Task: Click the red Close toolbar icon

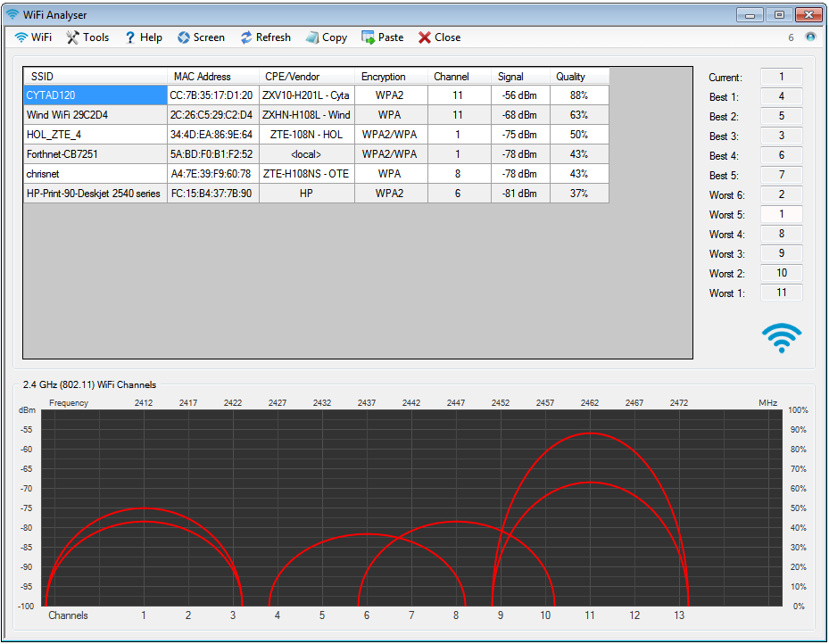Action: coord(425,37)
